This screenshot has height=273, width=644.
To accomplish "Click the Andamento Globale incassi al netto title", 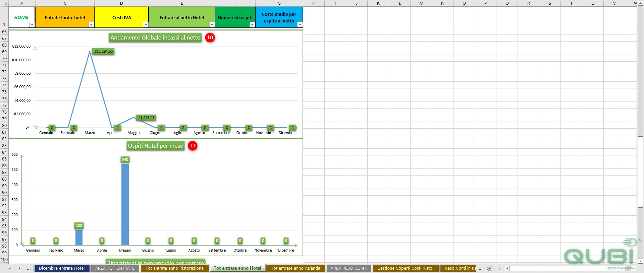I will coord(155,38).
